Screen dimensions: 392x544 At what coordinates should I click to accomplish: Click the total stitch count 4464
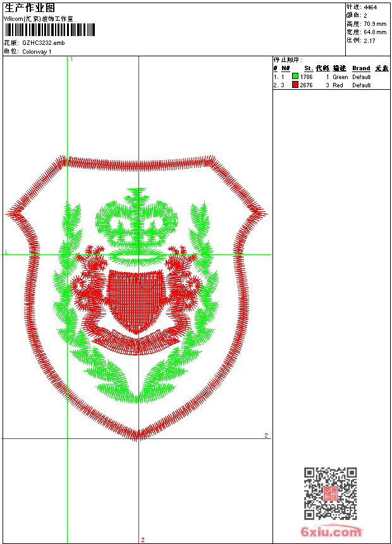tap(370, 8)
